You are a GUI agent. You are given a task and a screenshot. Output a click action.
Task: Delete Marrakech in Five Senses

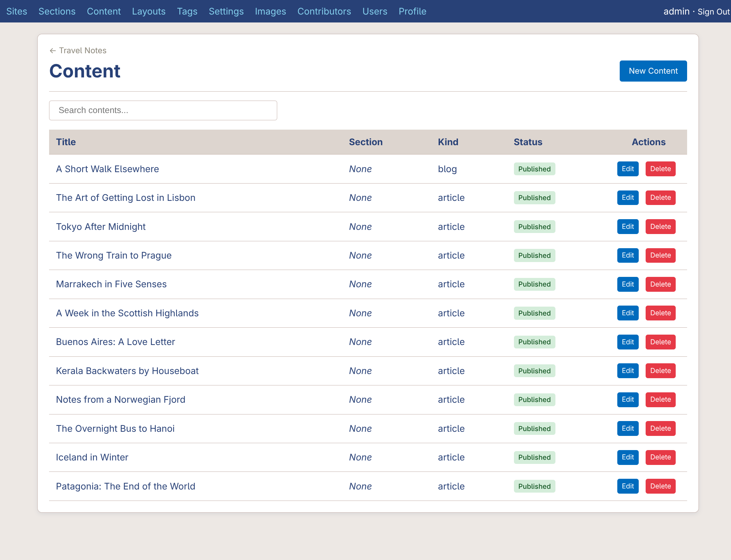click(x=660, y=284)
